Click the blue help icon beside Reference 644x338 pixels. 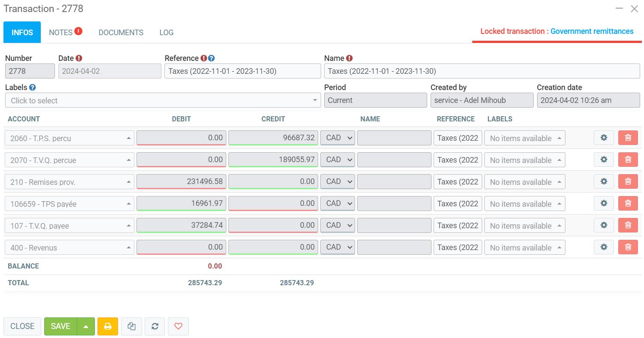[211, 58]
